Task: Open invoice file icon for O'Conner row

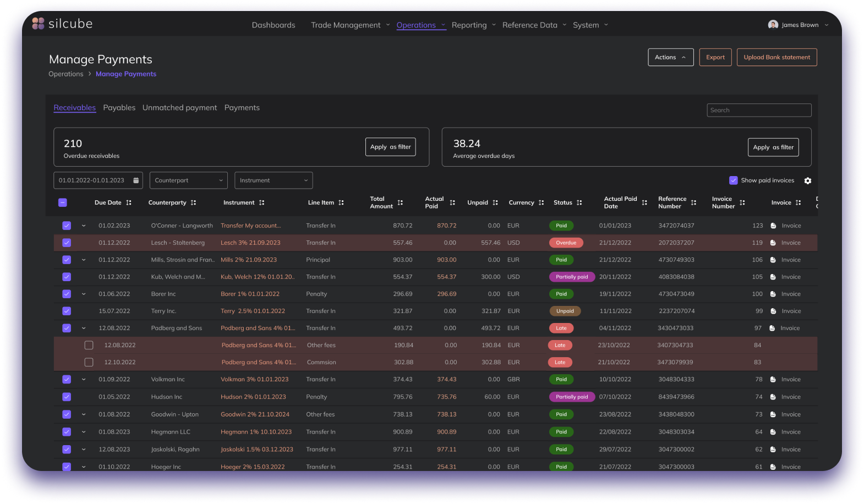Action: (x=773, y=226)
